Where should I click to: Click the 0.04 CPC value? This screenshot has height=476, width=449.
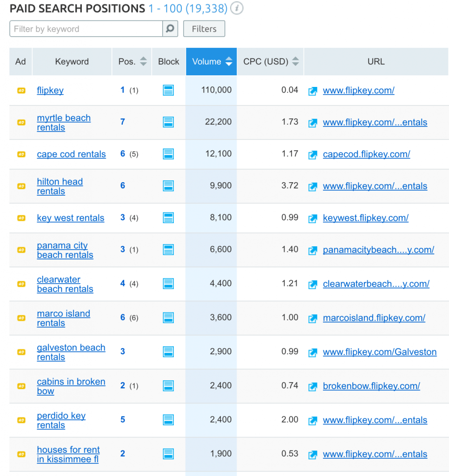pos(290,90)
